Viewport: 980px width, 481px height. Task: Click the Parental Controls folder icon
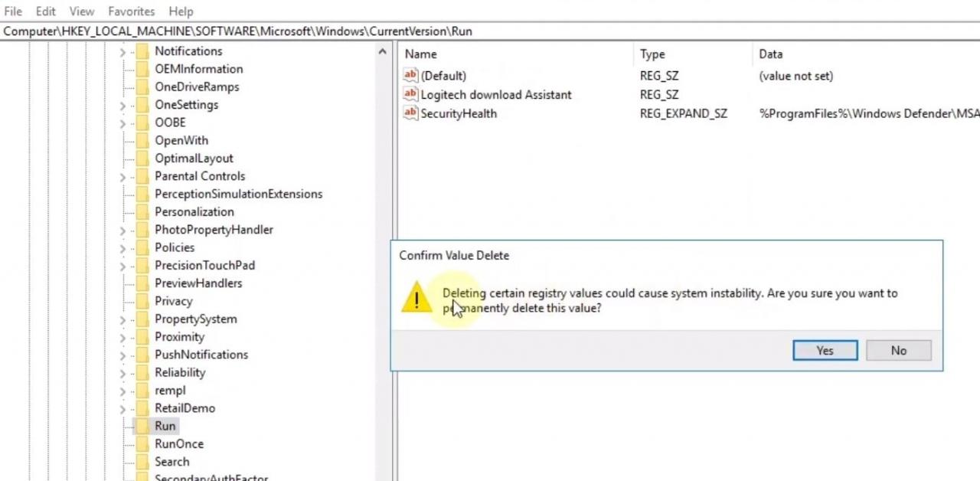coord(142,176)
